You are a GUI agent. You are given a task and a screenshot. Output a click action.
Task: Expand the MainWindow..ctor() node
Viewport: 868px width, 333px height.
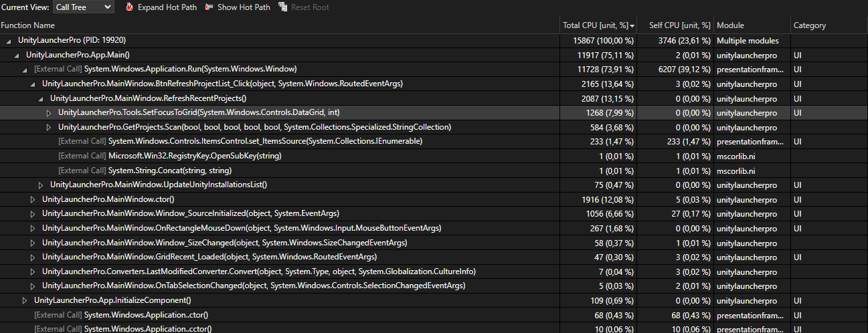[33, 199]
